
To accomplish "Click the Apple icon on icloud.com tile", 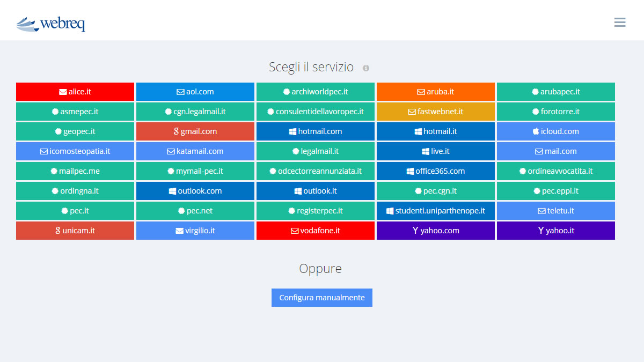I will point(535,131).
